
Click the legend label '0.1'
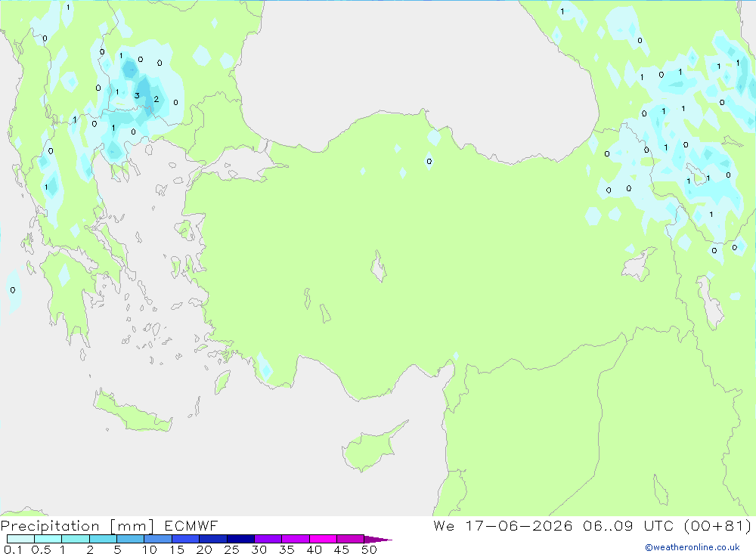click(13, 549)
